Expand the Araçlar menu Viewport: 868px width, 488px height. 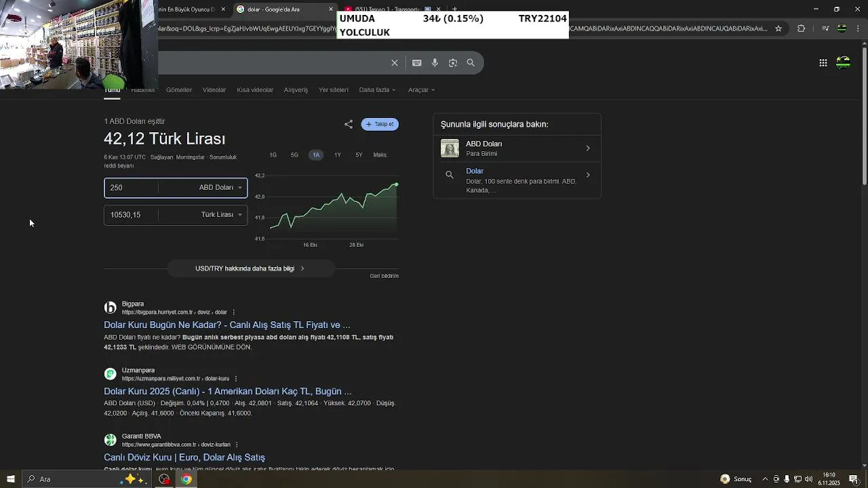coord(421,90)
